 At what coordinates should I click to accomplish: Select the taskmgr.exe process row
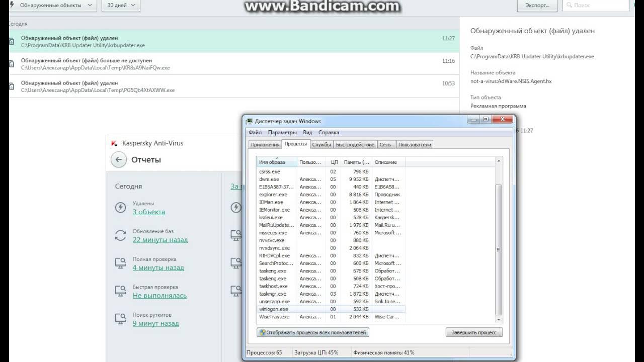click(331, 294)
